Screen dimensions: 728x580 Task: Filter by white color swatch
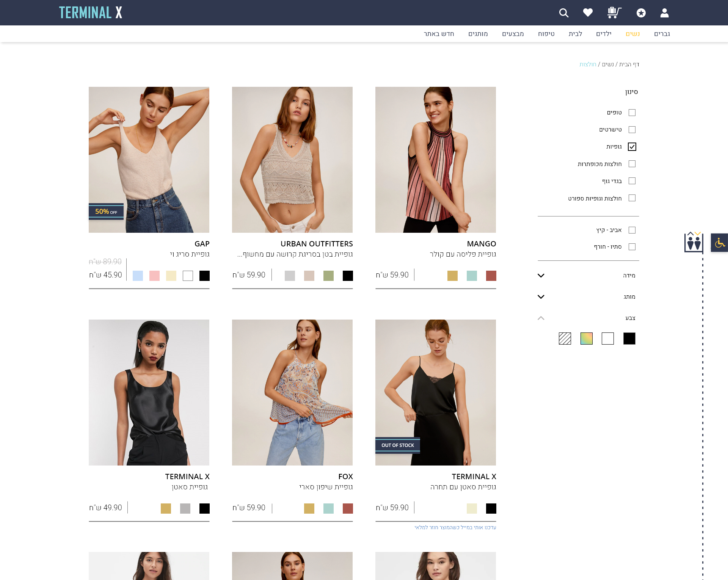608,339
